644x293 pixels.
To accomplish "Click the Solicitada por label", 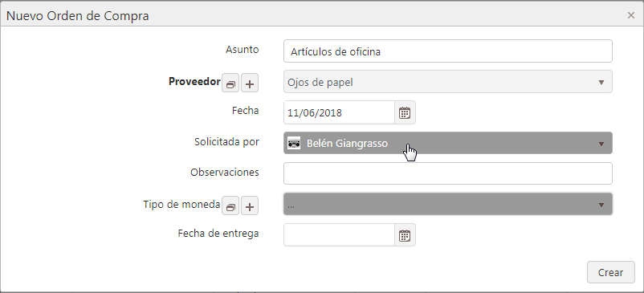I will point(226,141).
